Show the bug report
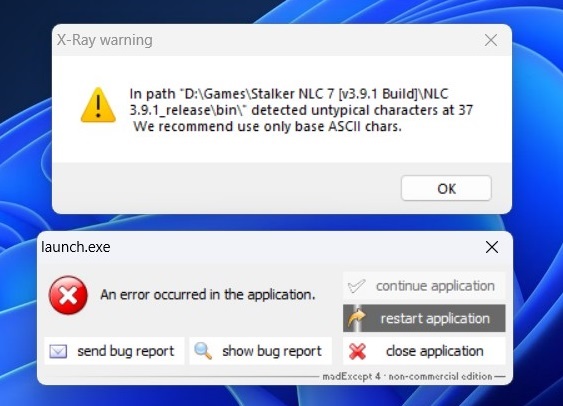 (x=261, y=351)
